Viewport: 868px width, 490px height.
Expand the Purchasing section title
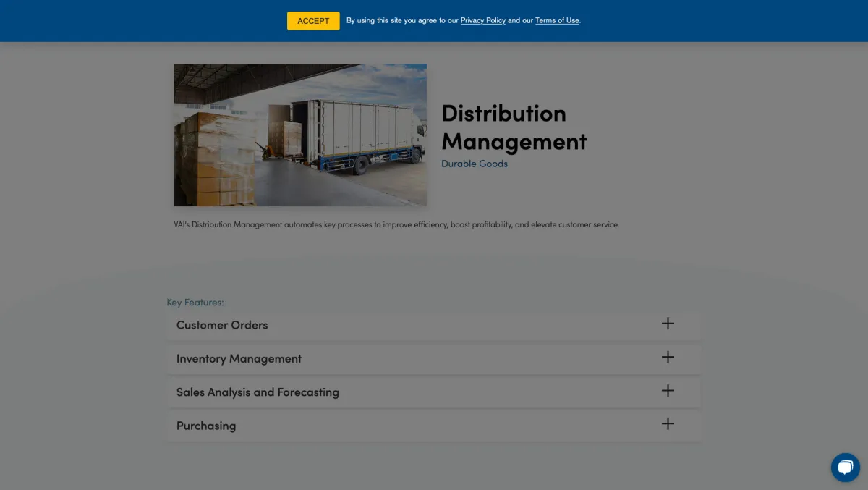pos(206,426)
